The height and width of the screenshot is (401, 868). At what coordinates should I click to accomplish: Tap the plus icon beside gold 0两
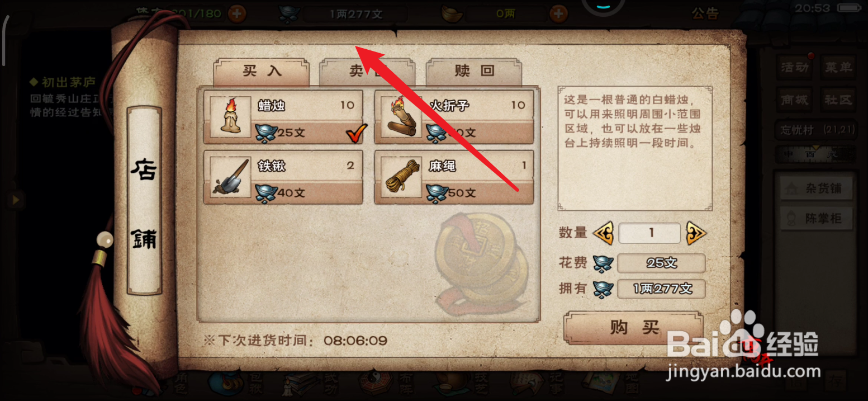click(558, 13)
